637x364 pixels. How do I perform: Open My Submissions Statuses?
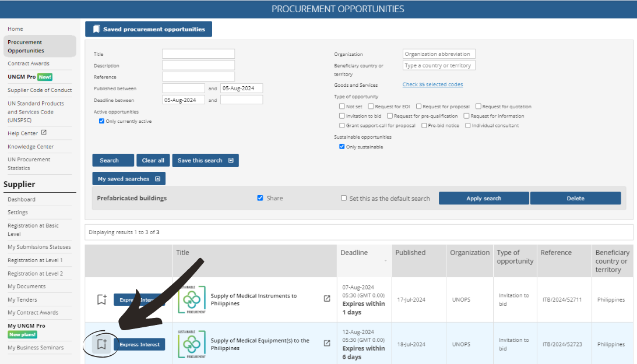[39, 247]
